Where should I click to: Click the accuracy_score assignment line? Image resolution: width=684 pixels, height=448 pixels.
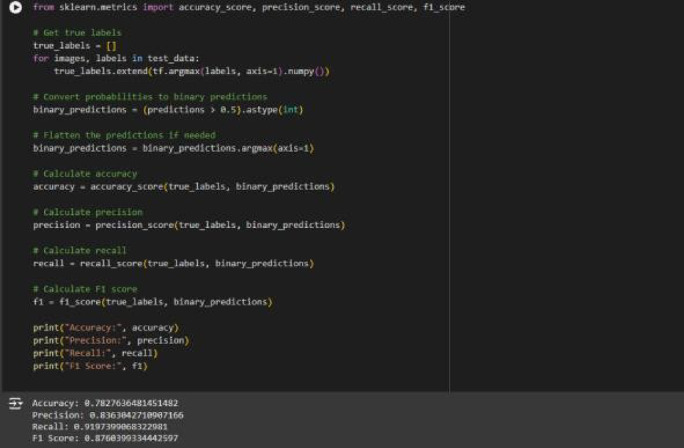(x=184, y=187)
